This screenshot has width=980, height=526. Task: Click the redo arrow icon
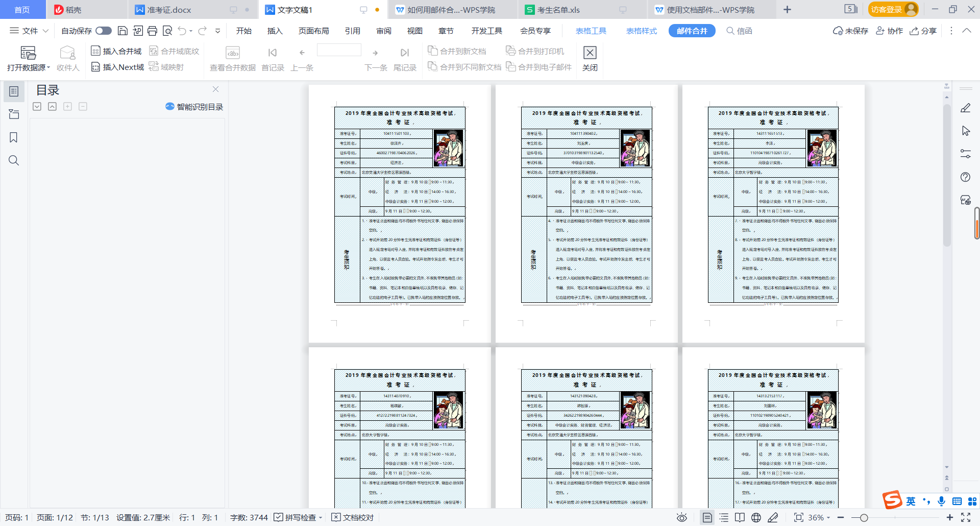tap(203, 31)
